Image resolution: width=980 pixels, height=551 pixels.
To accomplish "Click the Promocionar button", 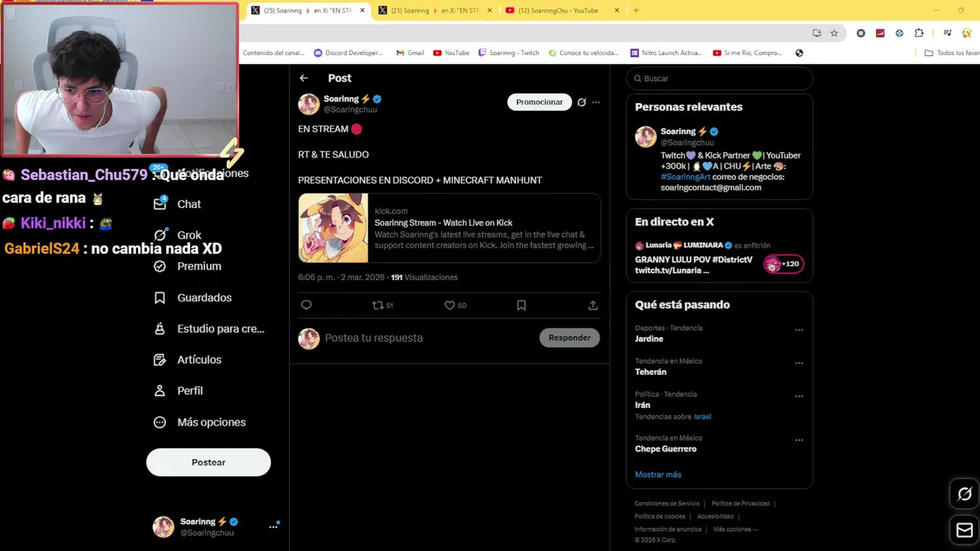I will pyautogui.click(x=539, y=102).
